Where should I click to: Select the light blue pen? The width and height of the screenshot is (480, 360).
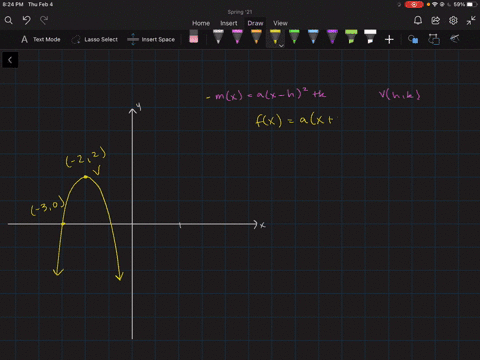(313, 37)
